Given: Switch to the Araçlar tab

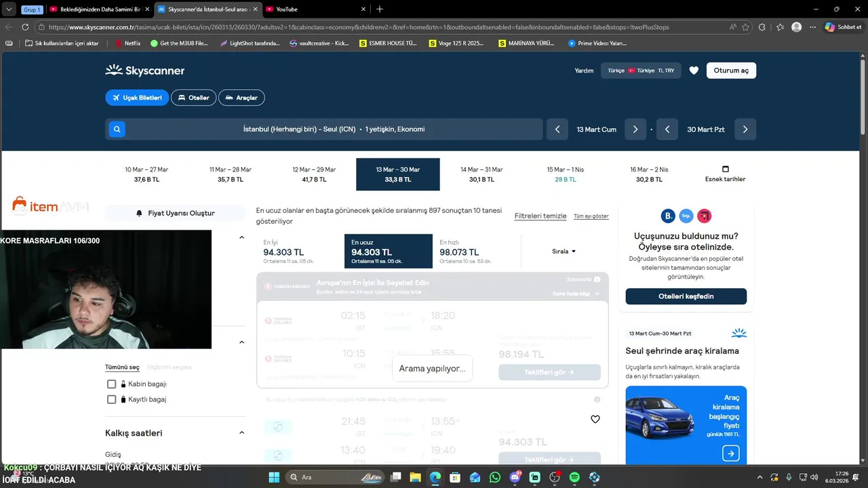Looking at the screenshot, I should [241, 98].
